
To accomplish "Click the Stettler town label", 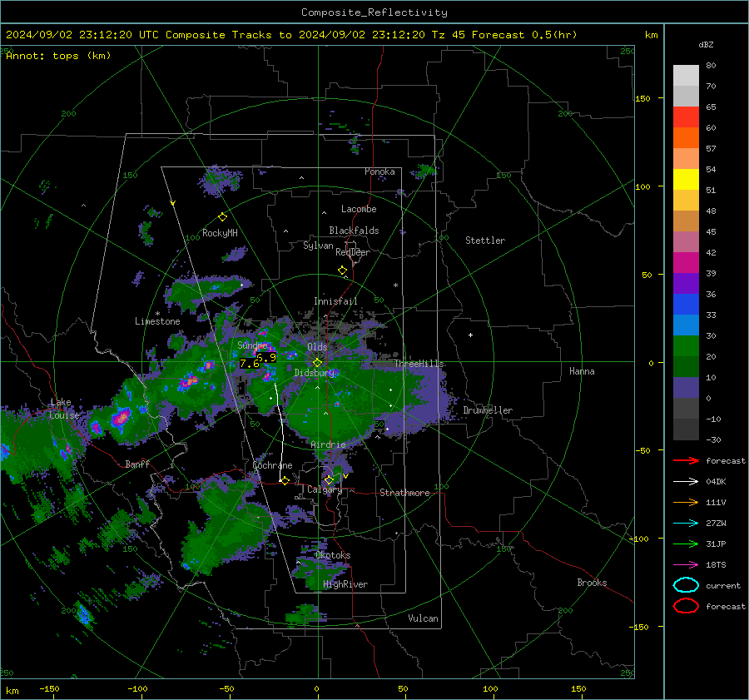I will [x=485, y=241].
